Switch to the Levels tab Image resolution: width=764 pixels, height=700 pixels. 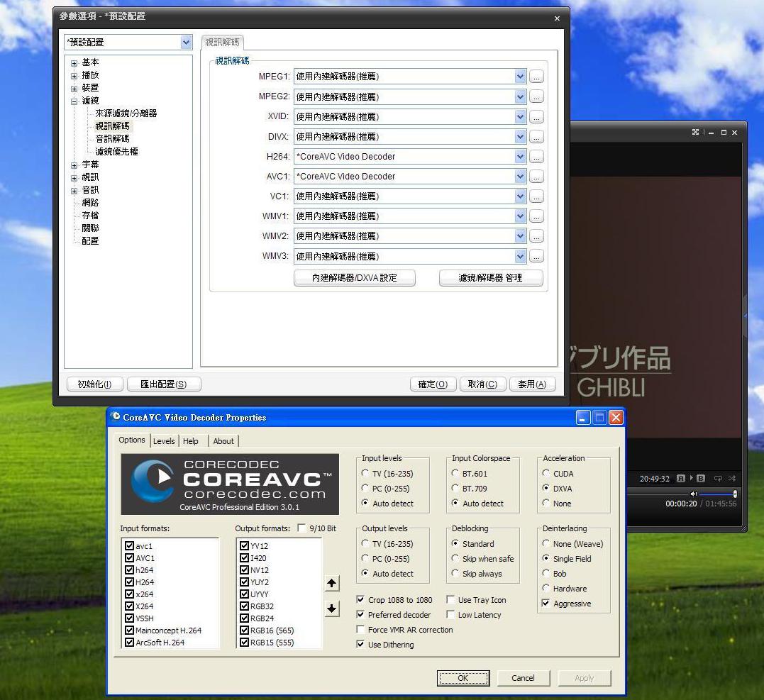[164, 441]
